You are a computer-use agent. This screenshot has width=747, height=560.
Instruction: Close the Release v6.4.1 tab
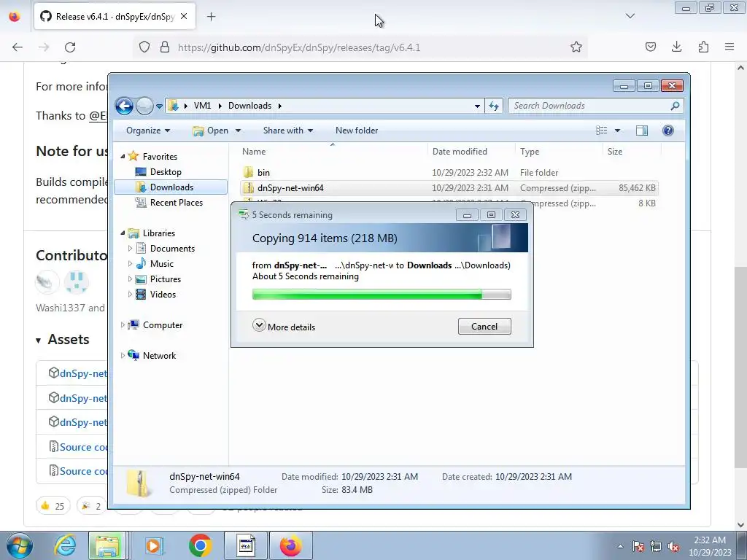[x=184, y=16]
